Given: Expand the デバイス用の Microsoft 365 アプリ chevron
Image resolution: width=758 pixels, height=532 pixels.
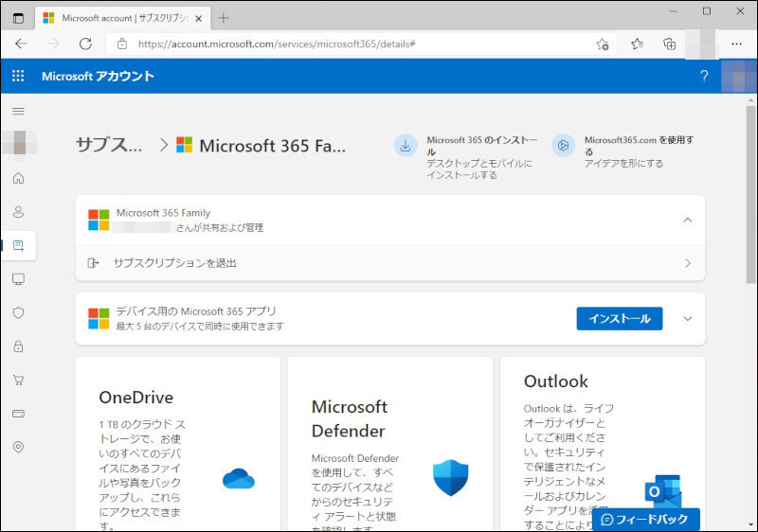Looking at the screenshot, I should [688, 319].
